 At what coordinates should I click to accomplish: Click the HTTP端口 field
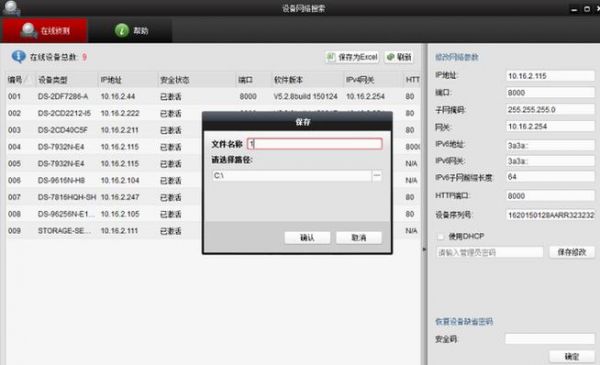pos(550,196)
